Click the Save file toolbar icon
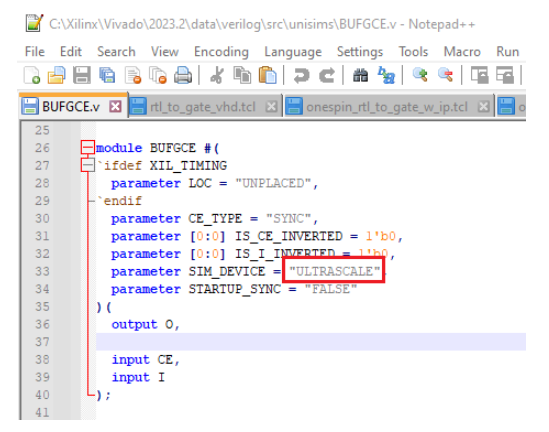Screen dimensions: 549x432 click(x=82, y=75)
